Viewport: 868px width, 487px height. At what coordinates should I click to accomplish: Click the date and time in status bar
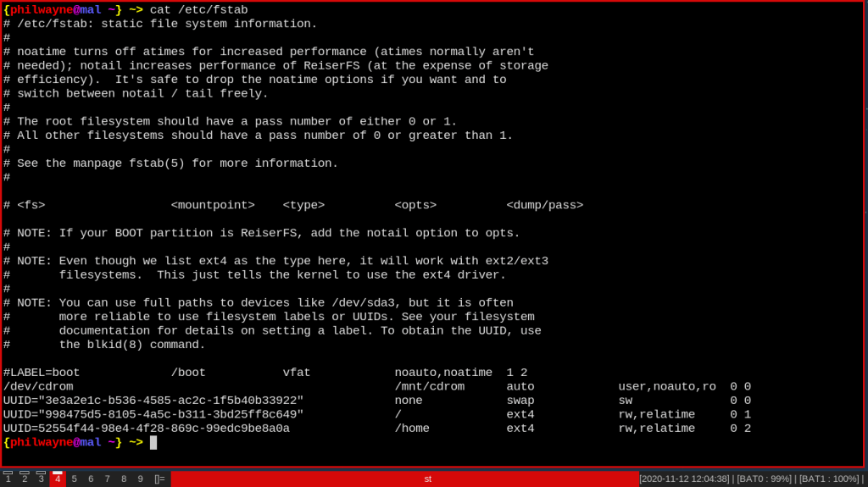point(684,479)
